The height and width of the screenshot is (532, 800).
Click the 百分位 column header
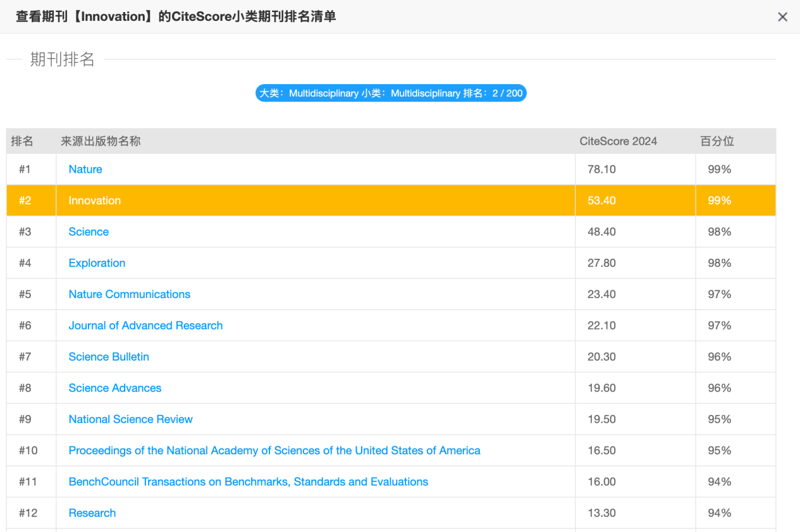coord(717,142)
